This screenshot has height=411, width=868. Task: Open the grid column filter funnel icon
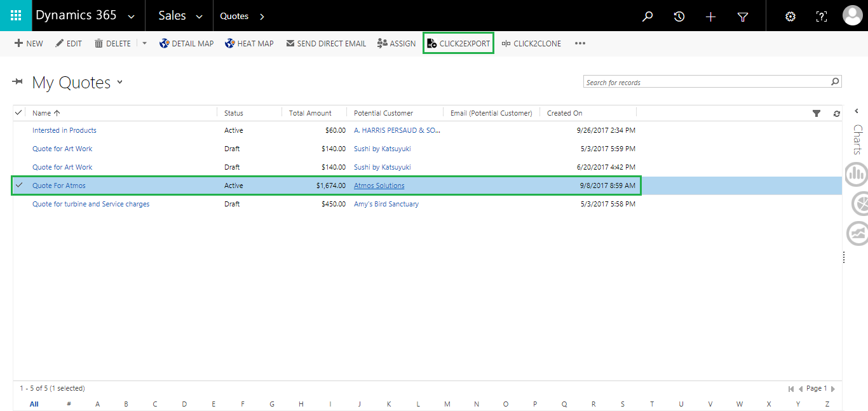(817, 113)
